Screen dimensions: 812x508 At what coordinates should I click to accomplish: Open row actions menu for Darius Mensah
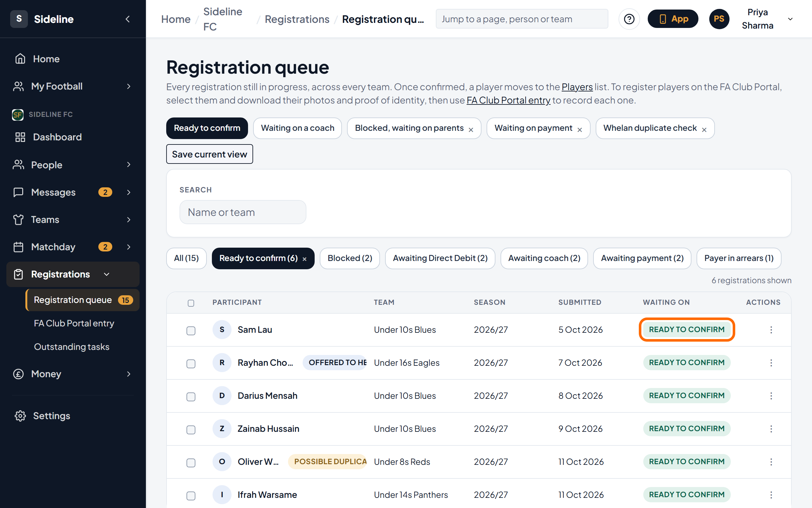pos(771,396)
